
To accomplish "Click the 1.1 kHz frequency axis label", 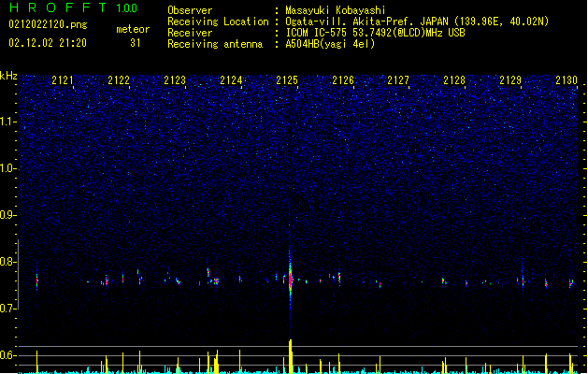I will (7, 122).
